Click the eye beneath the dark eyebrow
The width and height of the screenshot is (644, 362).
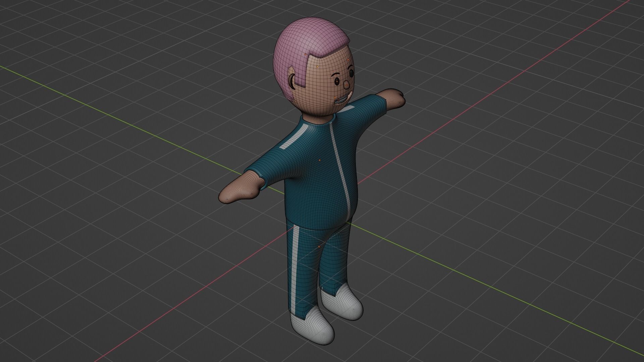tap(336, 81)
